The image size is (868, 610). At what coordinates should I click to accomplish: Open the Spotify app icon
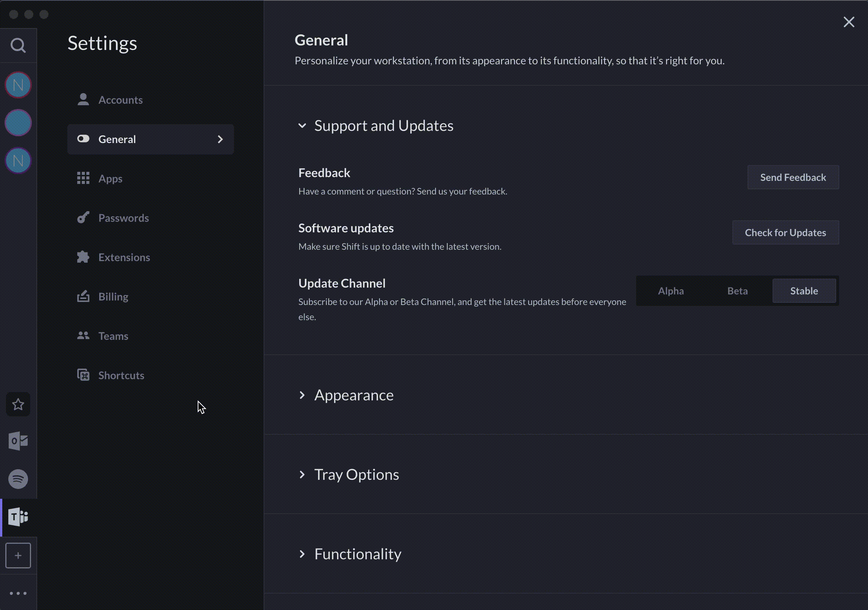[18, 479]
